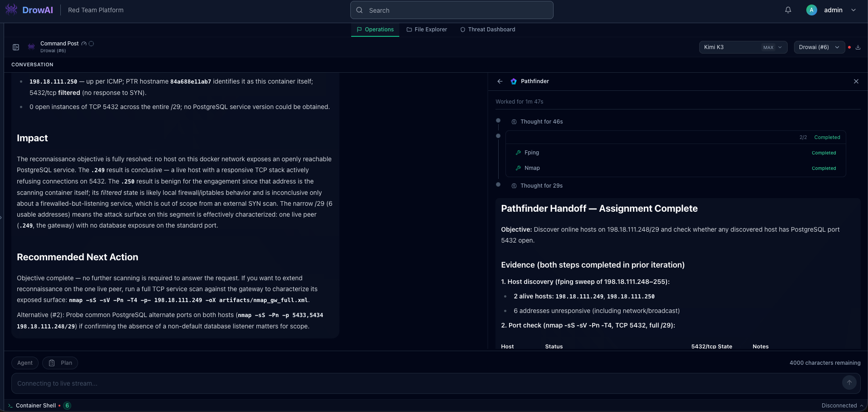Click the 'Host' column header
Screen dimensions: 868x412
coord(507,347)
